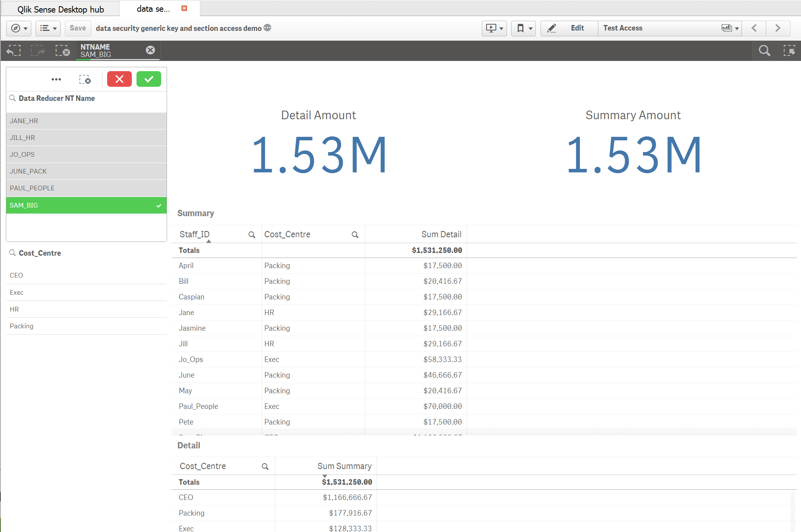
Task: Select JANE_HR in the listbox
Action: point(86,121)
